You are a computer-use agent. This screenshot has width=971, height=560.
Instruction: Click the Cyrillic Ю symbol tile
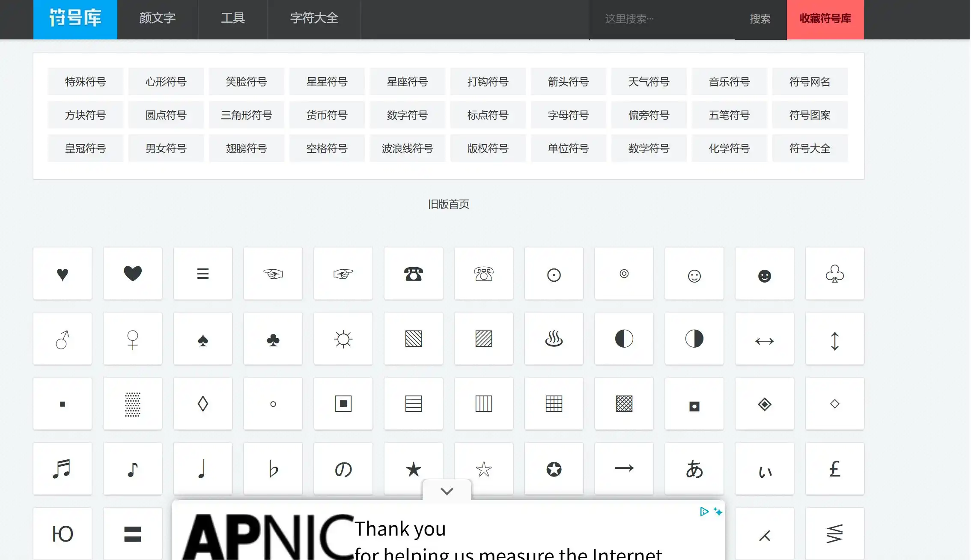pos(63,533)
